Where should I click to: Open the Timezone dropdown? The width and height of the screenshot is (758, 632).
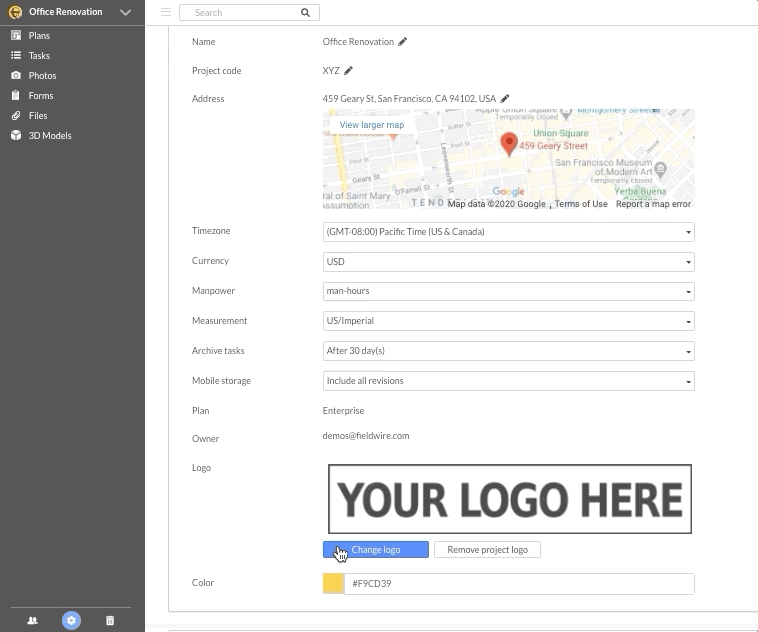point(509,232)
